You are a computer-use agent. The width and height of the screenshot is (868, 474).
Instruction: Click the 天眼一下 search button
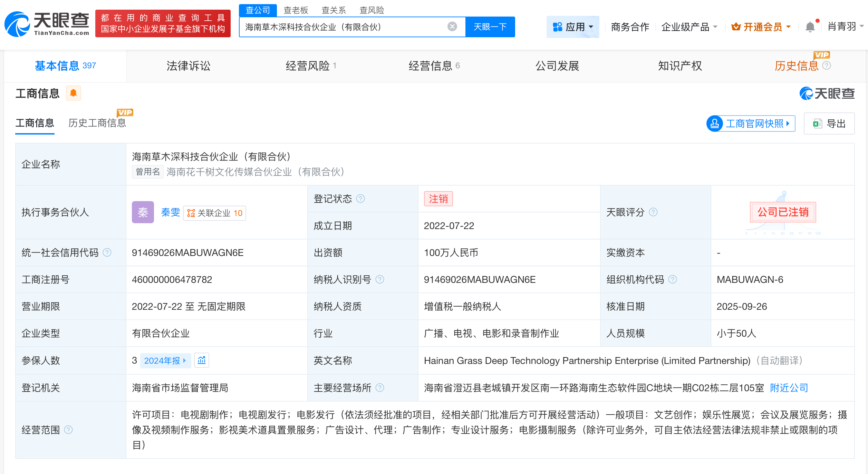tap(490, 26)
